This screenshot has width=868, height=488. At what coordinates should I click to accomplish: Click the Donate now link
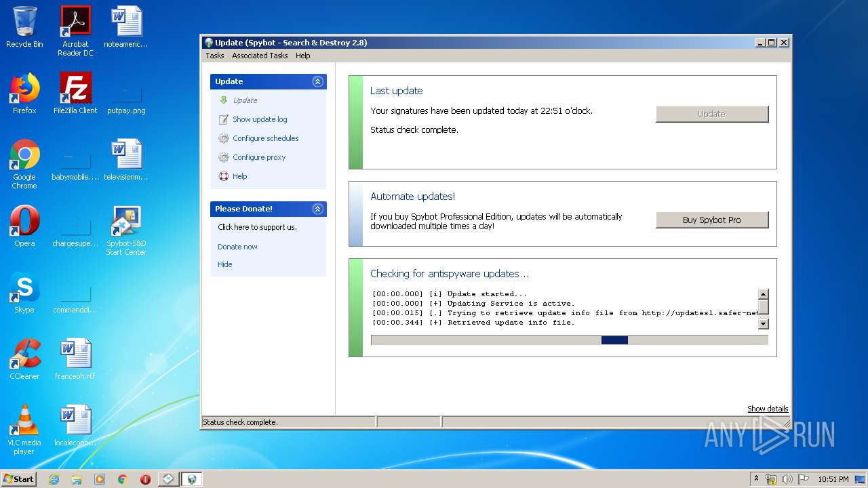(237, 247)
